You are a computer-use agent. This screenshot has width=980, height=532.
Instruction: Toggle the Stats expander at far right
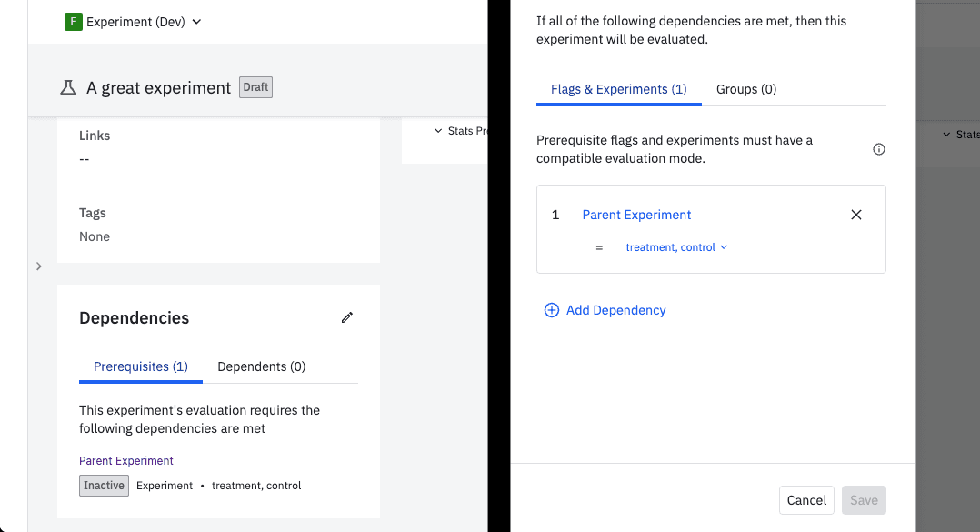click(x=946, y=135)
